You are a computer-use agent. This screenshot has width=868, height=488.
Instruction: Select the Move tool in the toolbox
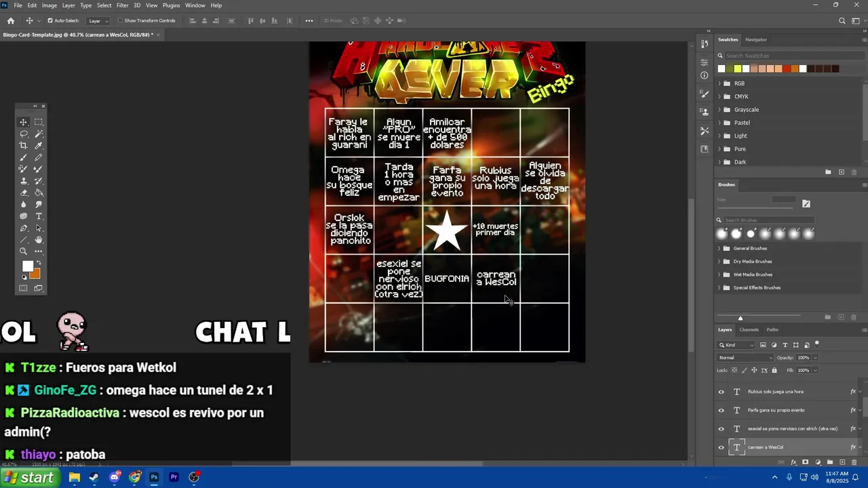pyautogui.click(x=24, y=122)
